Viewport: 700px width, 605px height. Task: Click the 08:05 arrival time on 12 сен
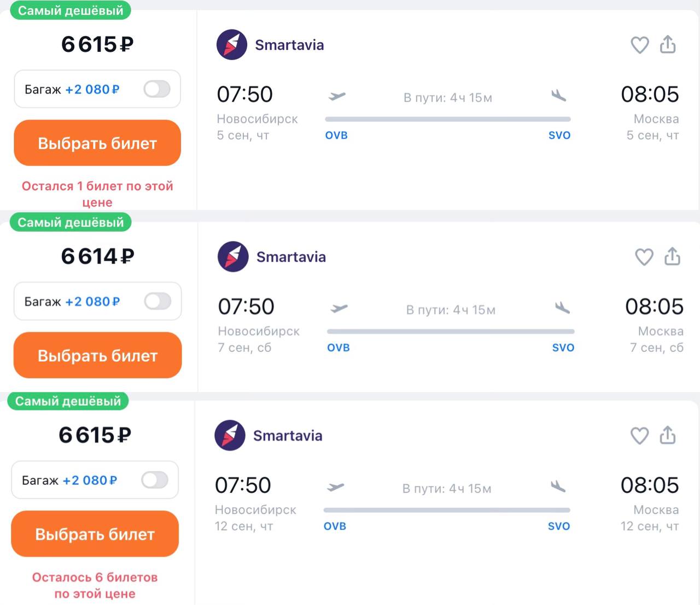[649, 485]
